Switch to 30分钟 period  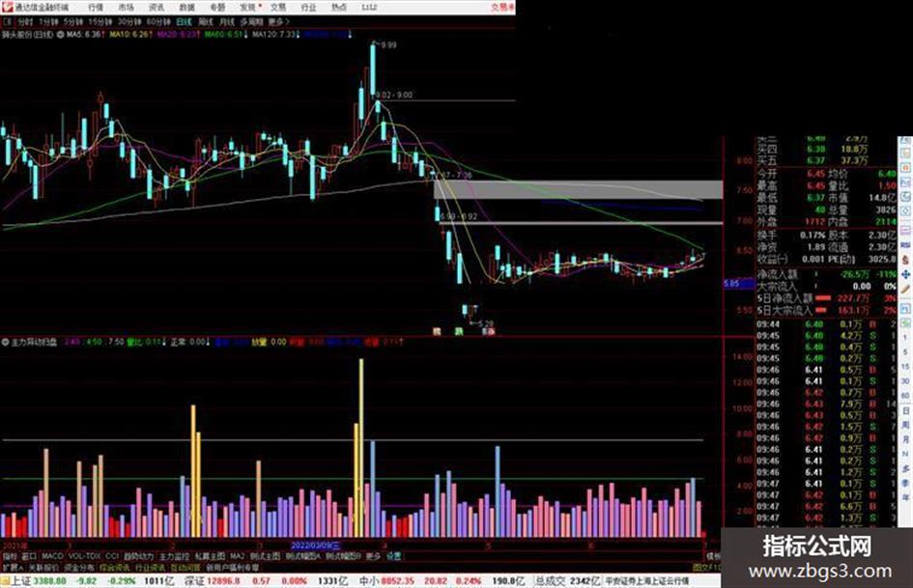point(128,21)
